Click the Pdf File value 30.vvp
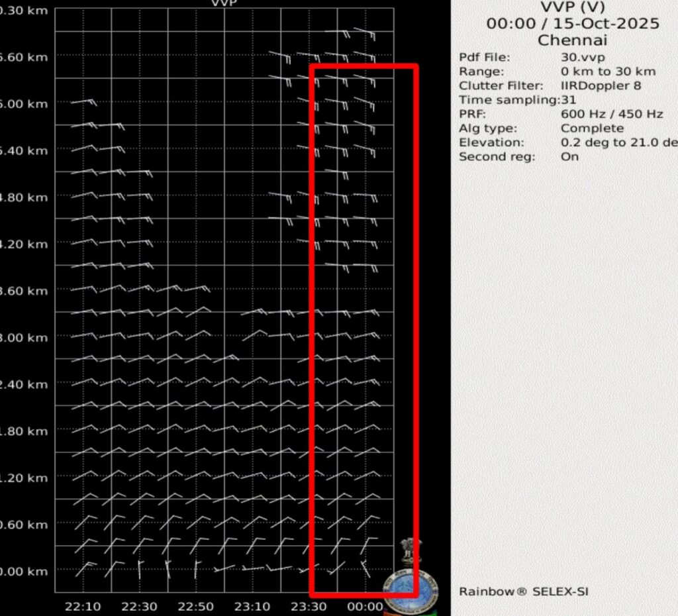 coord(583,58)
